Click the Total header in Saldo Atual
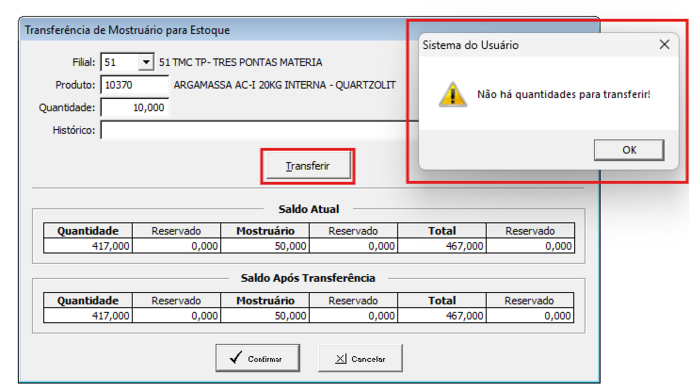690x392 pixels. (442, 231)
